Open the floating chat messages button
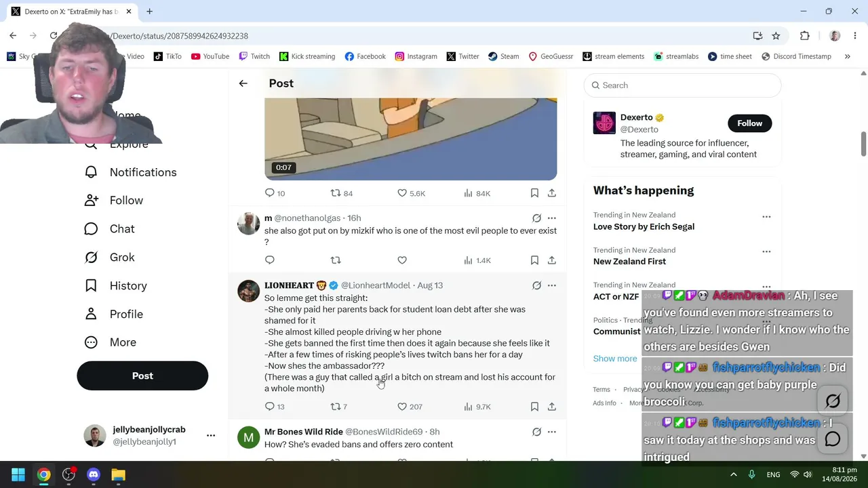This screenshot has height=488, width=868. 833,439
